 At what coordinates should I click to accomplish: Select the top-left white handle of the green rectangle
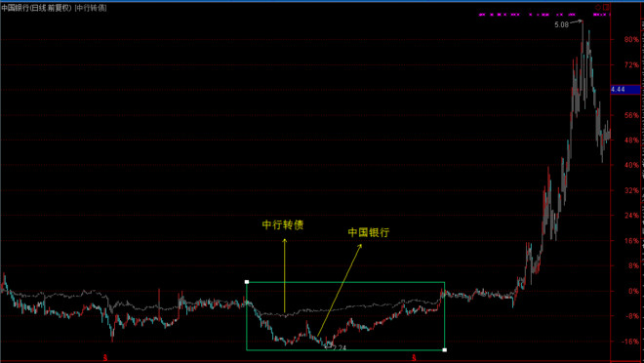click(247, 282)
